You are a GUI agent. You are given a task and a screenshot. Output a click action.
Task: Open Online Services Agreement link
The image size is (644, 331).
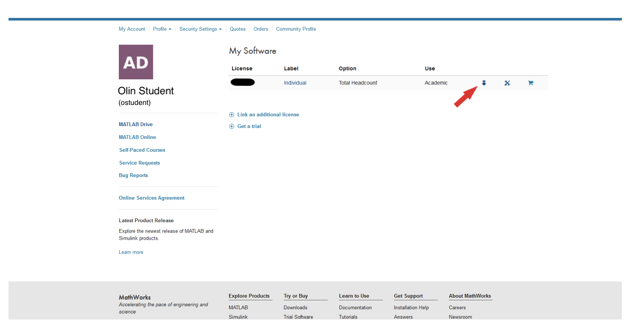point(152,198)
